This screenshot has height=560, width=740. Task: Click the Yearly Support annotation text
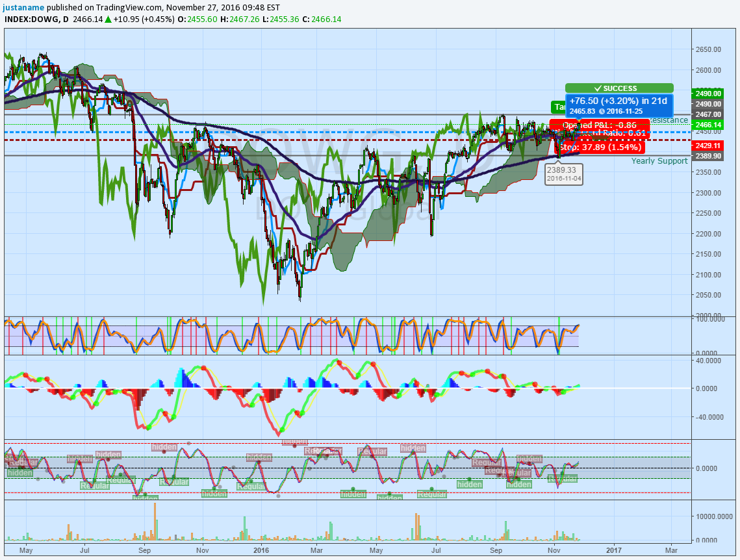click(659, 161)
